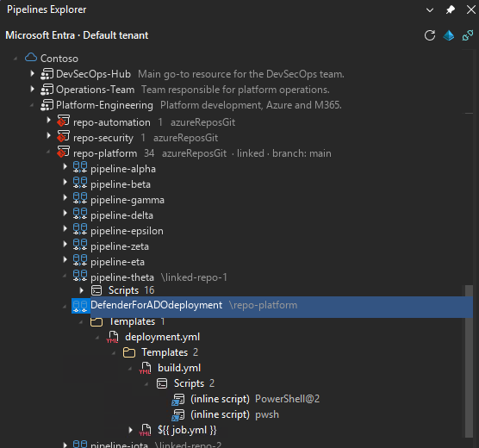Expand the pipeline-zeta node

[x=65, y=244]
